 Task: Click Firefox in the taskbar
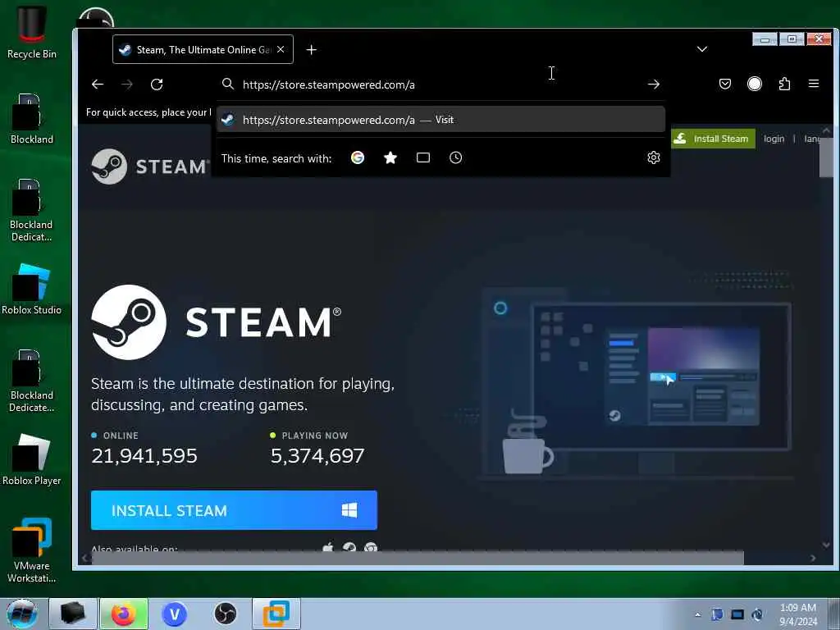tap(124, 614)
